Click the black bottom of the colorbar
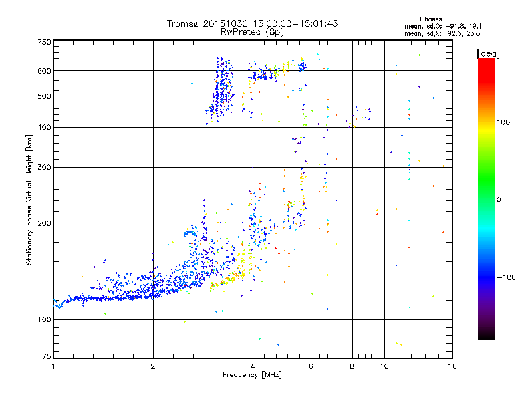 487,334
